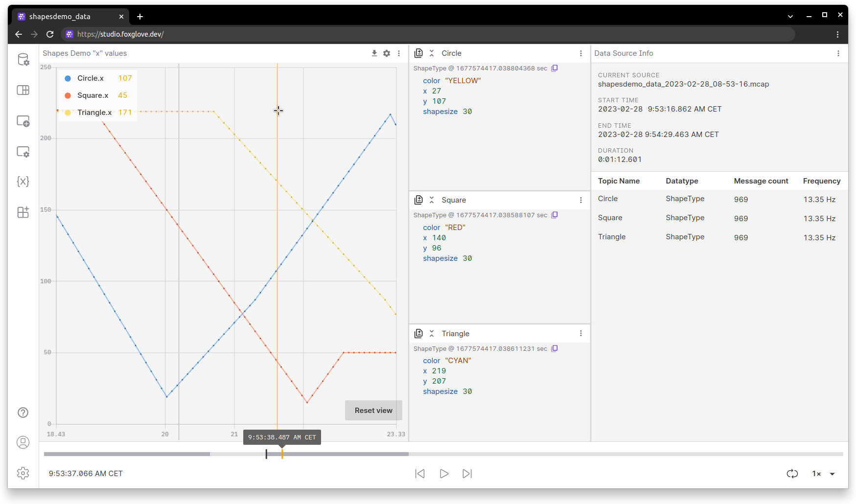Open the data source sidebar icon
The image size is (856, 504).
point(23,60)
